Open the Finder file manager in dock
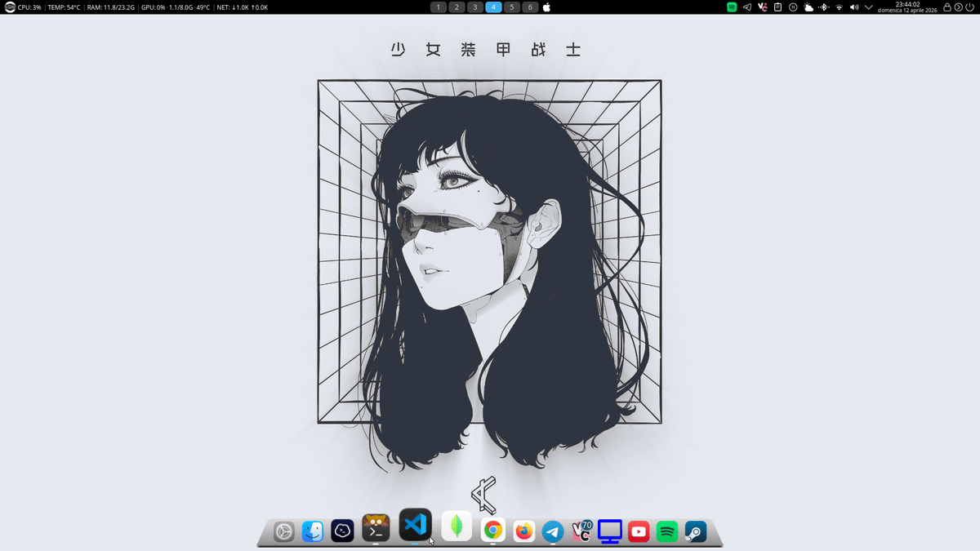 click(313, 532)
